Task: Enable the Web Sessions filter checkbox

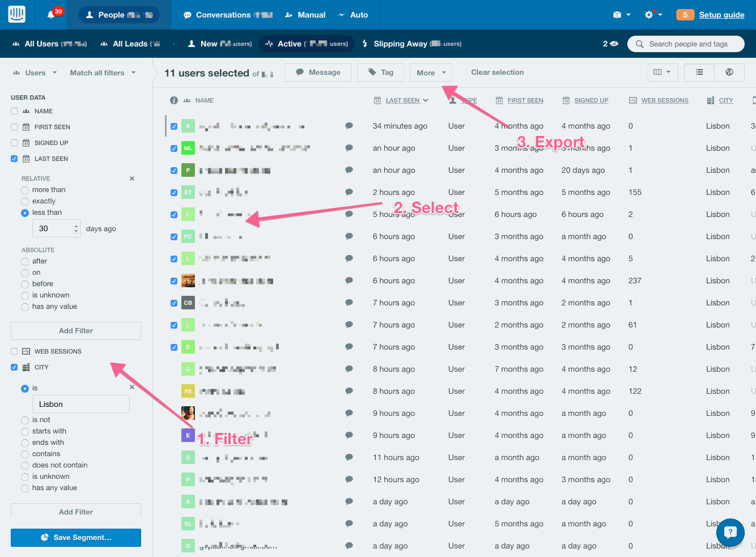Action: (x=14, y=351)
